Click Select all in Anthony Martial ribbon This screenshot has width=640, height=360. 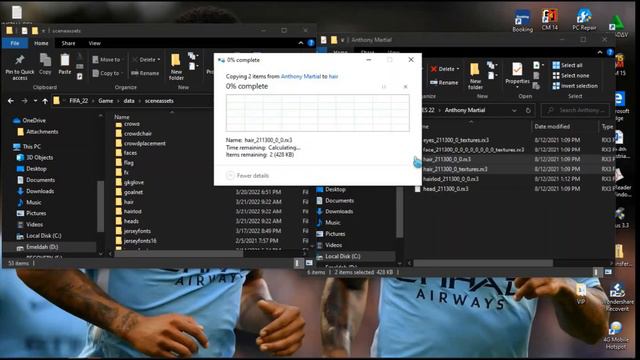[x=567, y=65]
